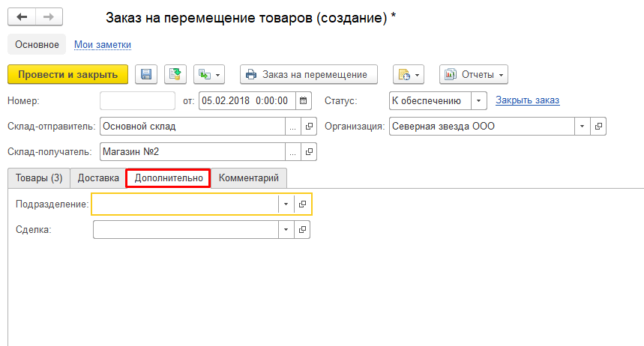644x346 pixels.
Task: Expand the Подразделение dropdown arrow
Action: click(286, 204)
